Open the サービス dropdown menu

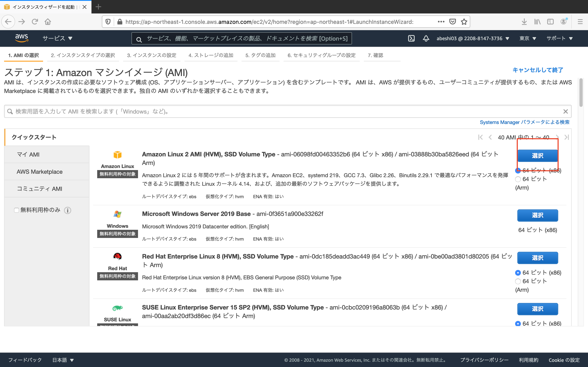click(56, 38)
